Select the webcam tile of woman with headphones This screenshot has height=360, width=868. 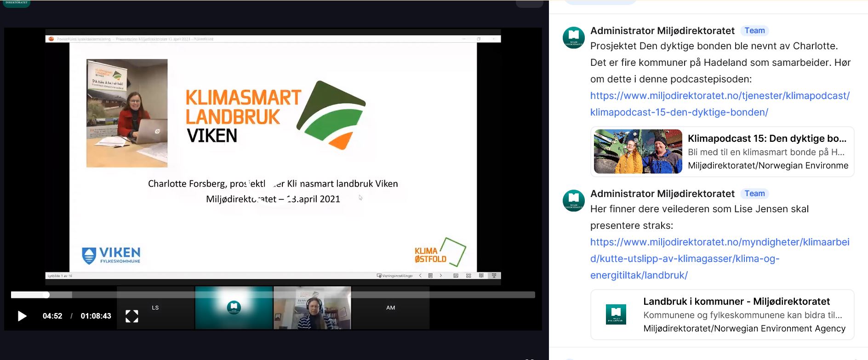[313, 308]
